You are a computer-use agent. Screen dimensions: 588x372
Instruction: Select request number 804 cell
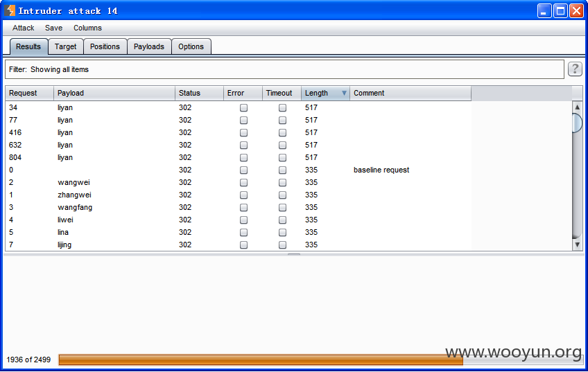[x=15, y=157]
